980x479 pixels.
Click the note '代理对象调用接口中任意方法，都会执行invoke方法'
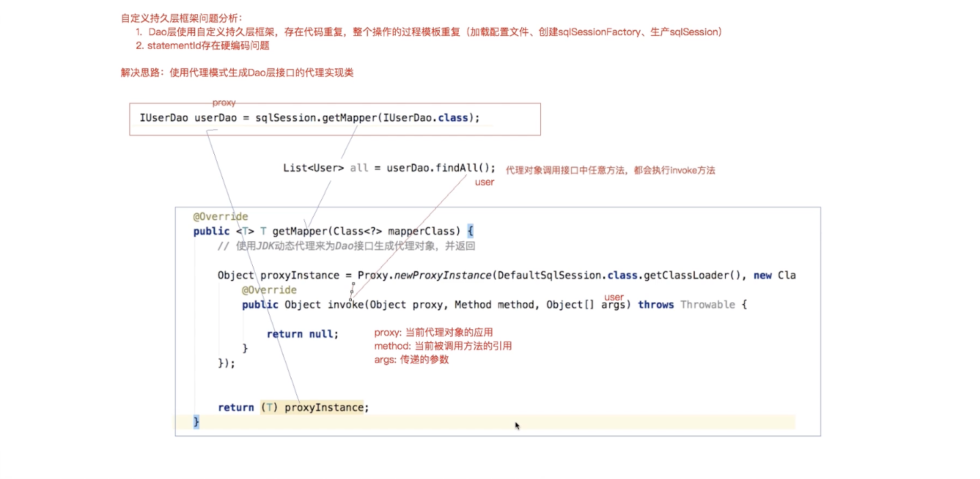coord(611,171)
